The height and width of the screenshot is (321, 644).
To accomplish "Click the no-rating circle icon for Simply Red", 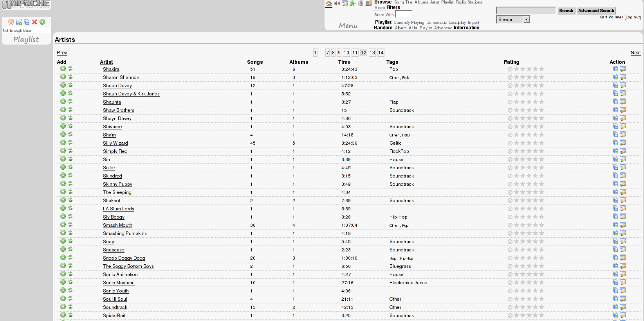I will [x=510, y=151].
